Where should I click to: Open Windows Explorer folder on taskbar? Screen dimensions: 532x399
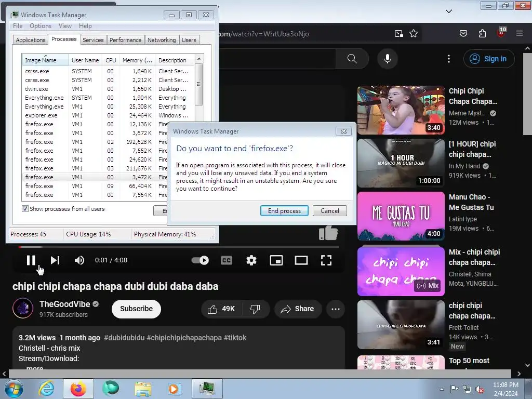(x=143, y=389)
